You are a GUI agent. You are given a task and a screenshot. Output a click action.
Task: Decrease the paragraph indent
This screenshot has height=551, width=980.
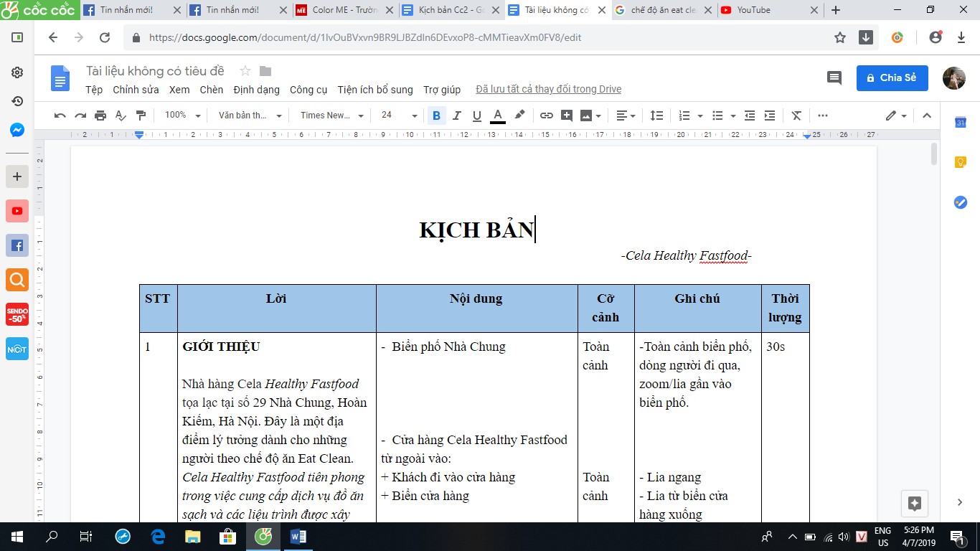point(750,116)
